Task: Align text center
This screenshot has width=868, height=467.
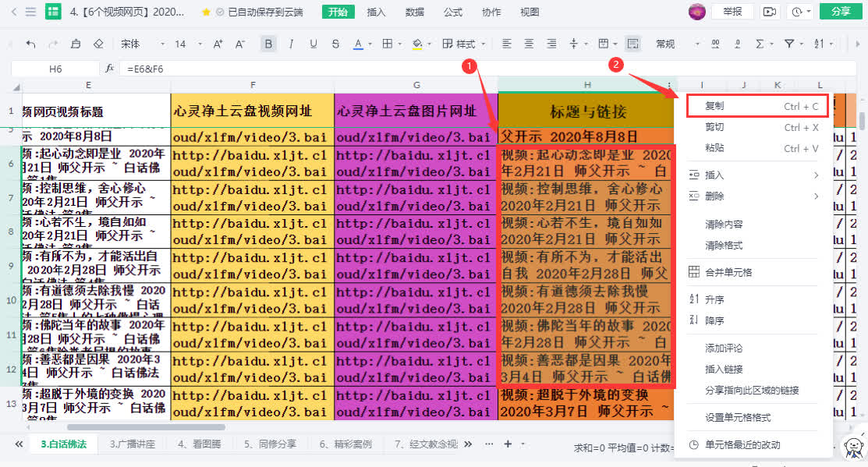Action: point(530,44)
